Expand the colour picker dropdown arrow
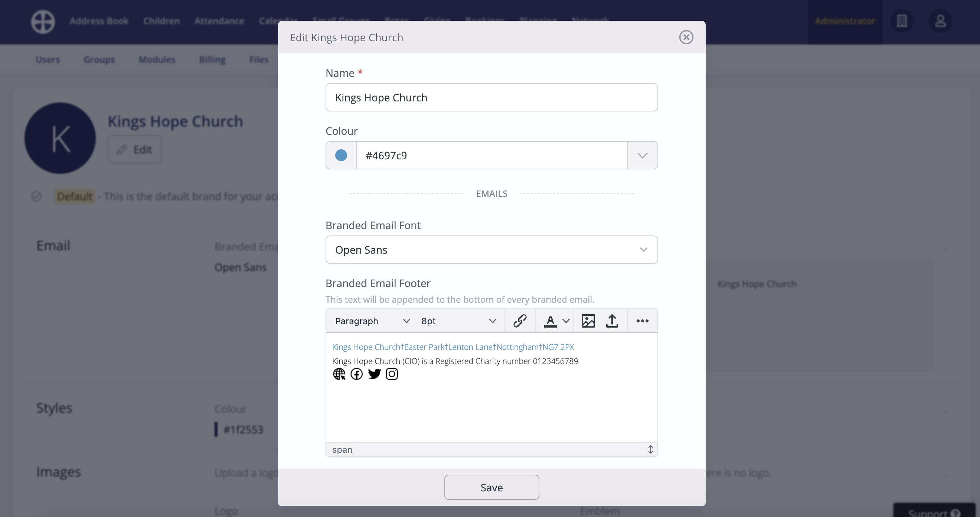 tap(642, 155)
